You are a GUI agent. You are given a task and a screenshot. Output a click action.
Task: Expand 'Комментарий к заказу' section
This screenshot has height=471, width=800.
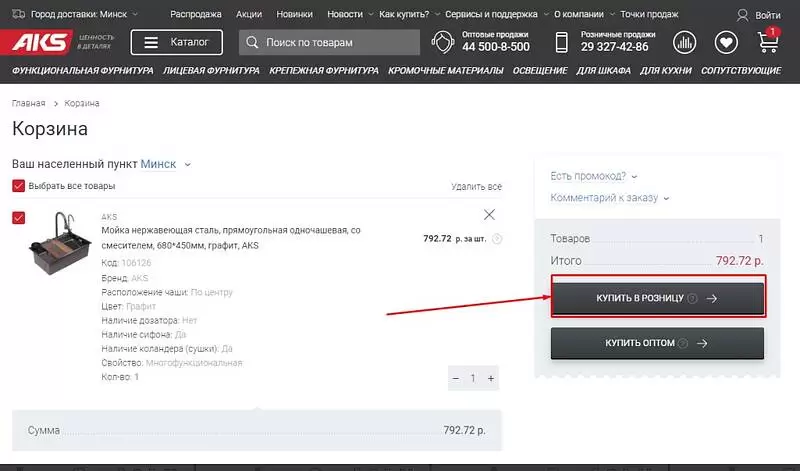click(609, 198)
